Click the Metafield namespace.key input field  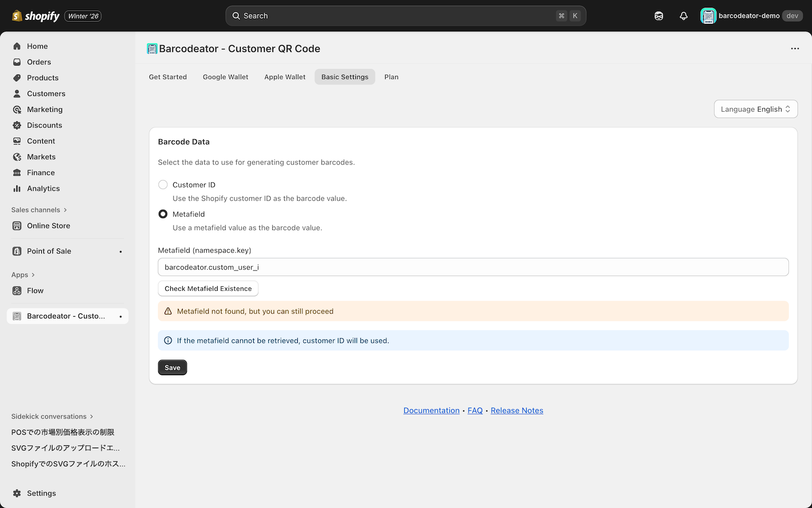coord(473,267)
